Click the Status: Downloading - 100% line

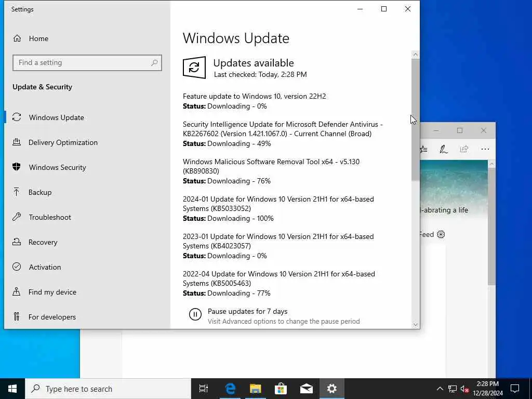228,218
